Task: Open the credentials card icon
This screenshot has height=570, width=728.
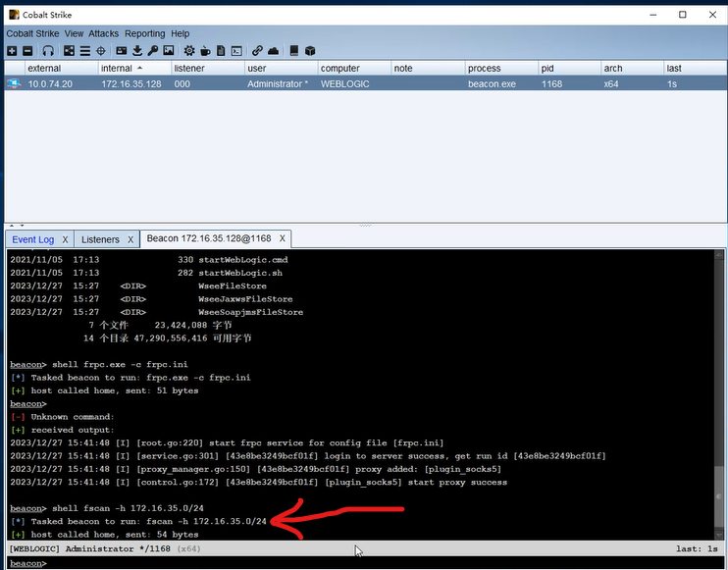Action: click(x=122, y=51)
